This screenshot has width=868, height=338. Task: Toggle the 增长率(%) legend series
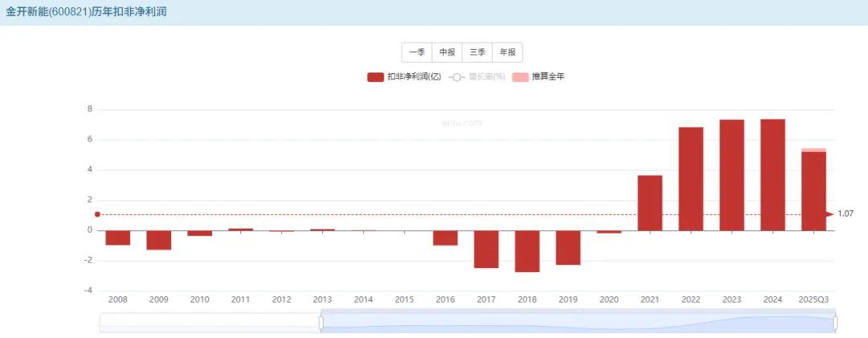pyautogui.click(x=477, y=77)
